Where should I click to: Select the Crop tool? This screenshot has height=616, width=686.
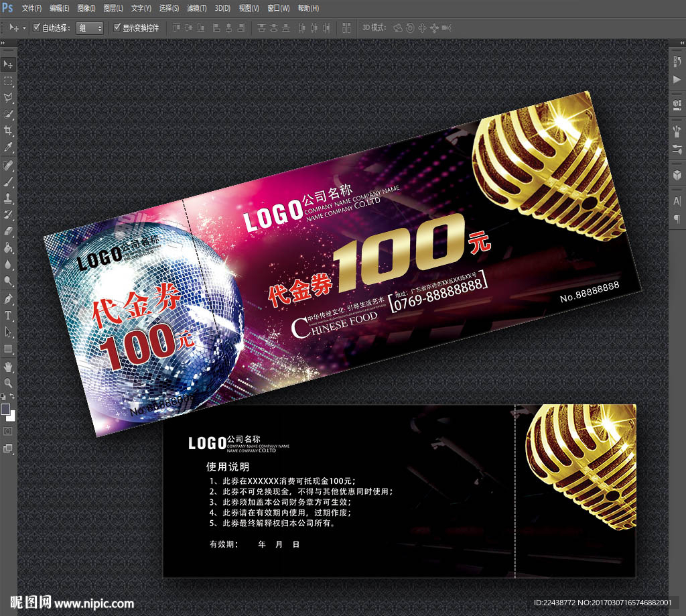tap(8, 130)
